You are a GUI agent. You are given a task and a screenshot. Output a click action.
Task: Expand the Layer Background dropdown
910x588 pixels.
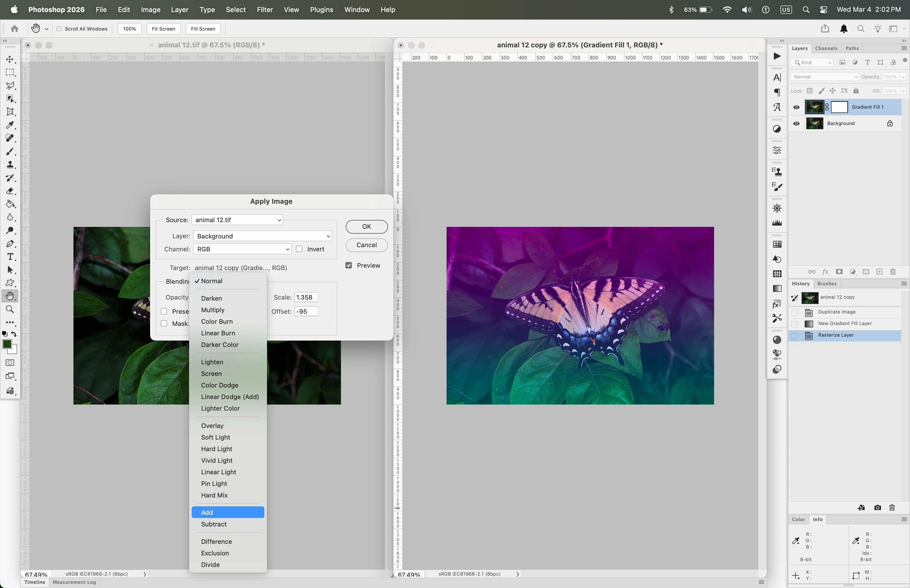tap(262, 236)
